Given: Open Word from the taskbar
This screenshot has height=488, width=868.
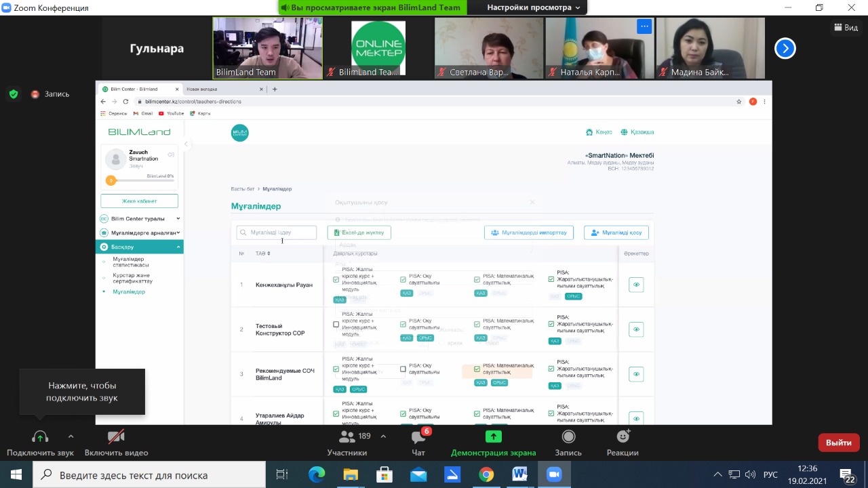Looking at the screenshot, I should click(520, 475).
